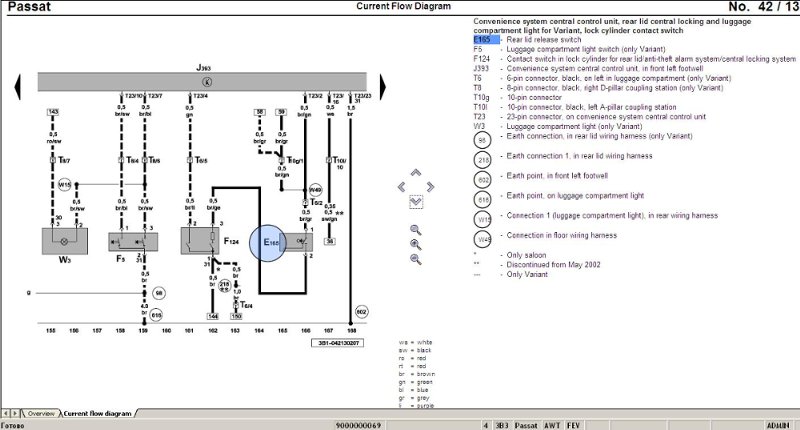Click earth connection 218 circle in legend
The height and width of the screenshot is (430, 800).
[x=483, y=160]
